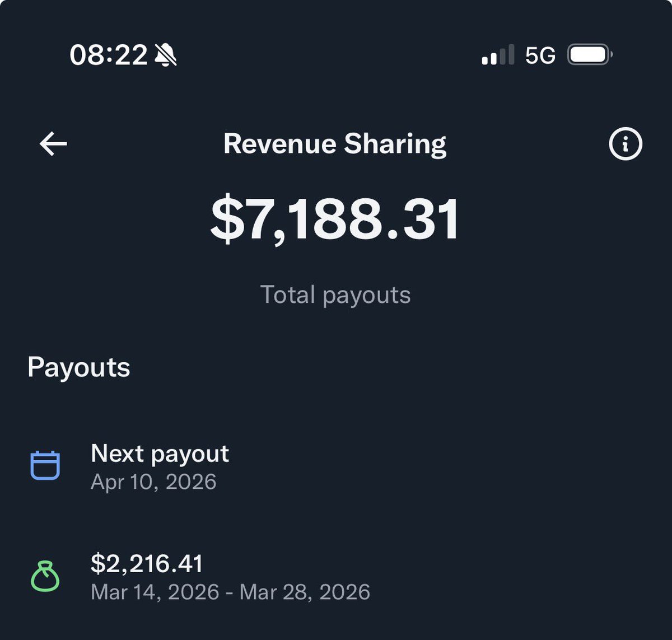
Task: Tap the Payouts section heading
Action: [79, 368]
